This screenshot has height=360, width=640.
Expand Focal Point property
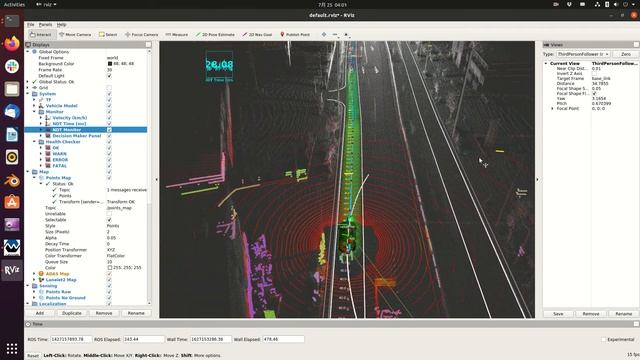tap(553, 109)
